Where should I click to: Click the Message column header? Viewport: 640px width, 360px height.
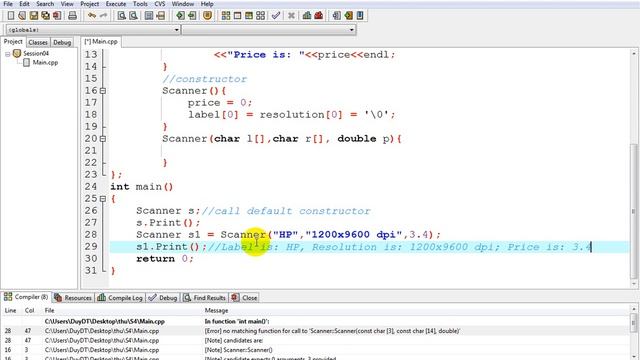click(216, 311)
